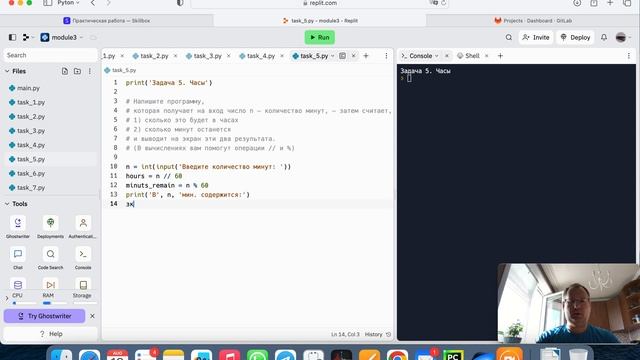Click the browser address bar replit.com
This screenshot has height=360, width=640.
(320, 3)
